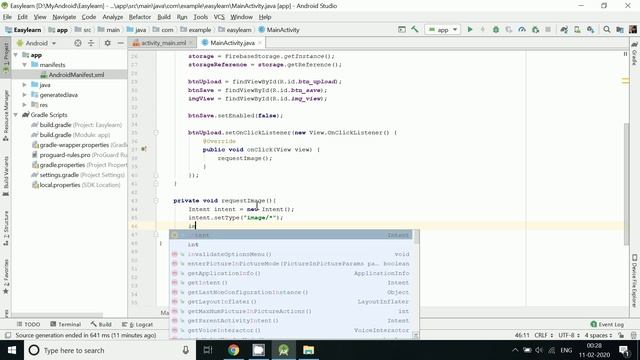Click the Debug app bug icon
The width and height of the screenshot is (640, 360).
click(x=496, y=29)
